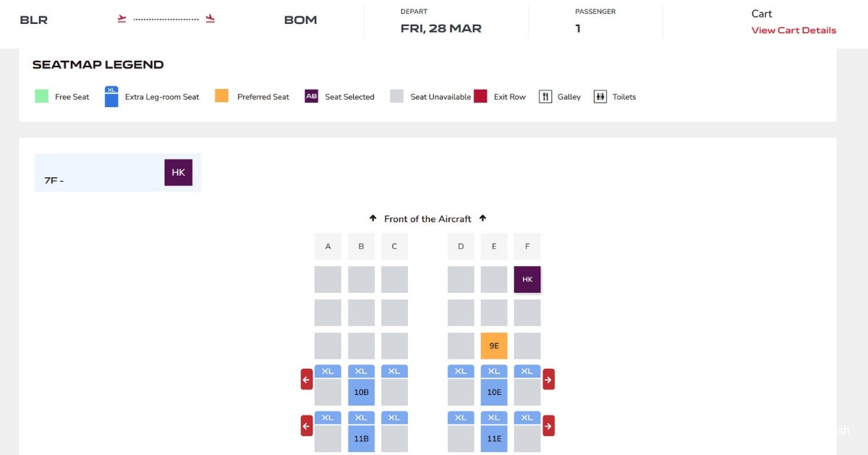Click the left exit arrow at row 10

pos(307,379)
